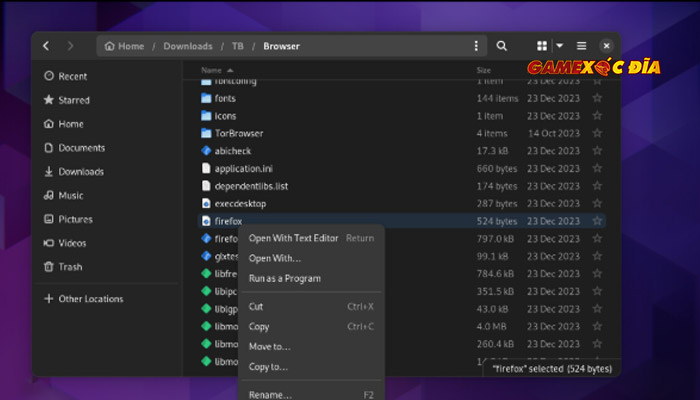The height and width of the screenshot is (400, 700).
Task: Click the 660 bytes size value
Action: tap(497, 169)
